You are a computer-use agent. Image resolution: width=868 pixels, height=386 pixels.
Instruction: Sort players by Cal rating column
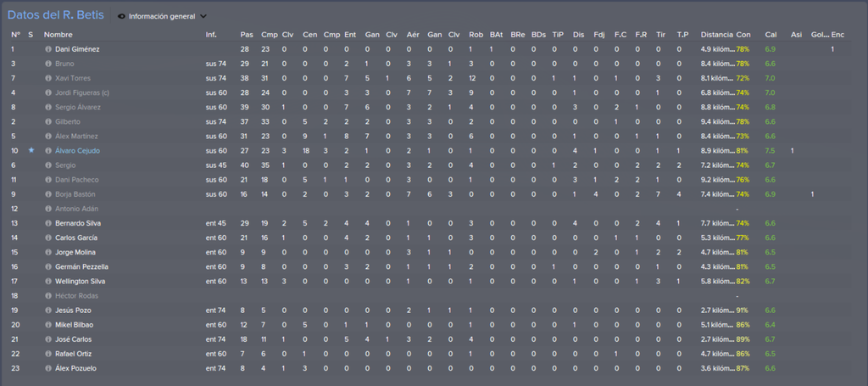click(x=771, y=34)
